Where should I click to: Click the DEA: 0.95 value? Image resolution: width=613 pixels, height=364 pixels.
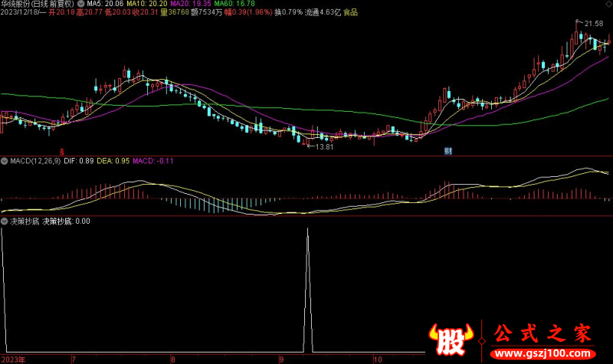tap(113, 161)
